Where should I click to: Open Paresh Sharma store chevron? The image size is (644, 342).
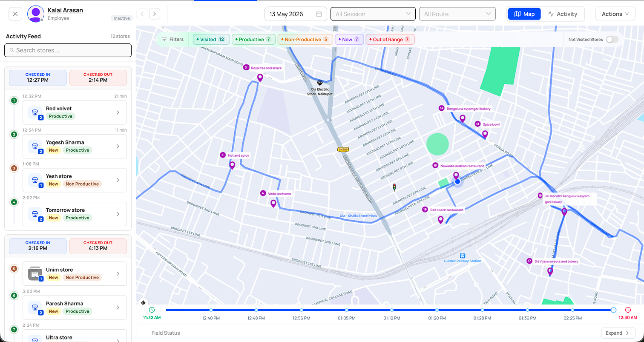[x=118, y=308]
